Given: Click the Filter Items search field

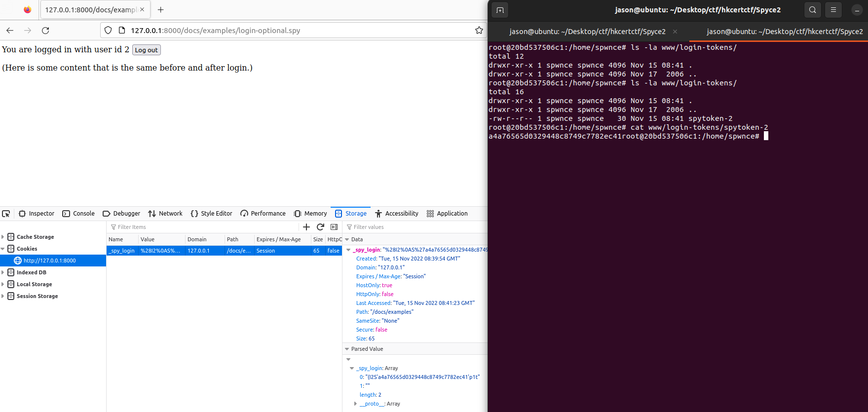Looking at the screenshot, I should pos(202,227).
